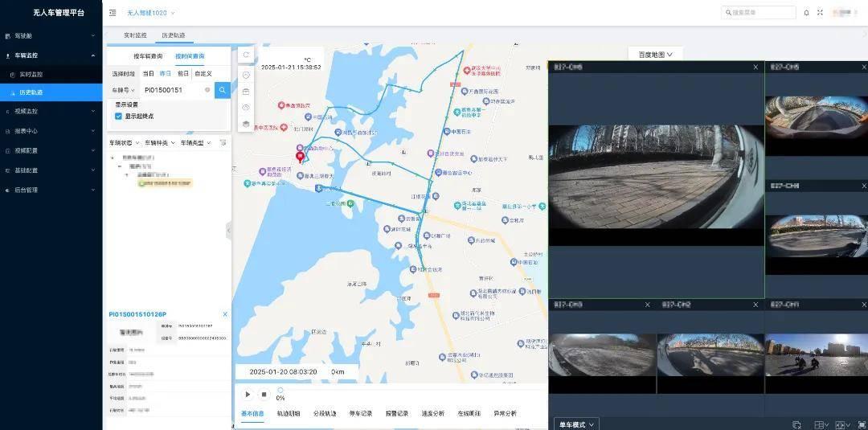Collapse sidebar with the hamburger menu icon

[113, 13]
